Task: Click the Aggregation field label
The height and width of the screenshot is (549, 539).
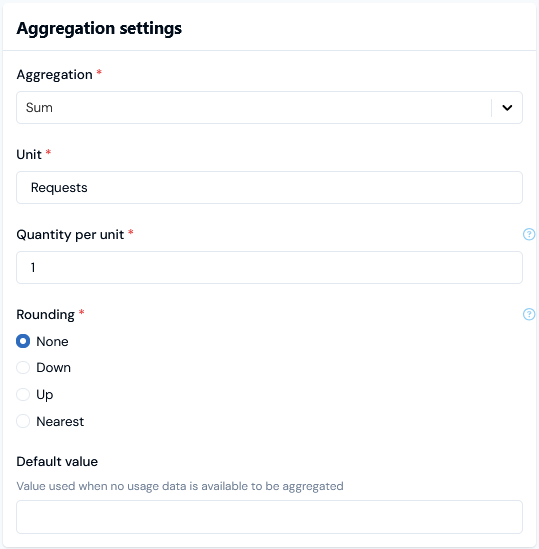Action: pos(54,75)
